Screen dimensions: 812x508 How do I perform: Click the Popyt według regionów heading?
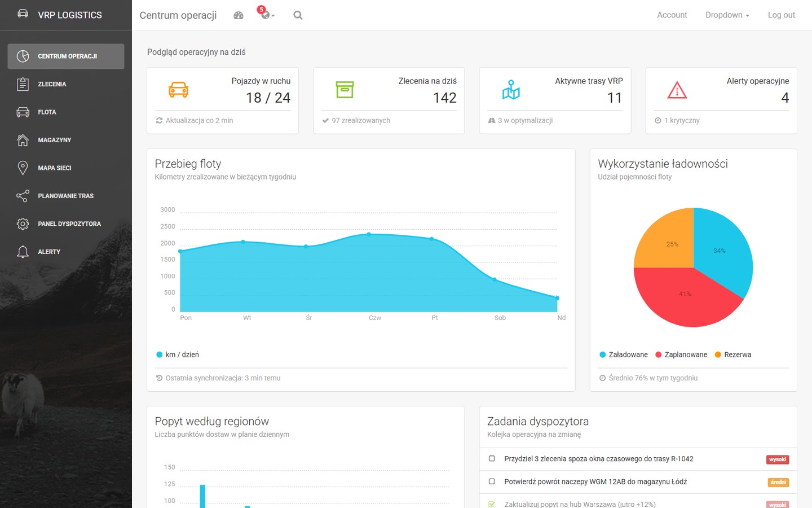tap(211, 421)
